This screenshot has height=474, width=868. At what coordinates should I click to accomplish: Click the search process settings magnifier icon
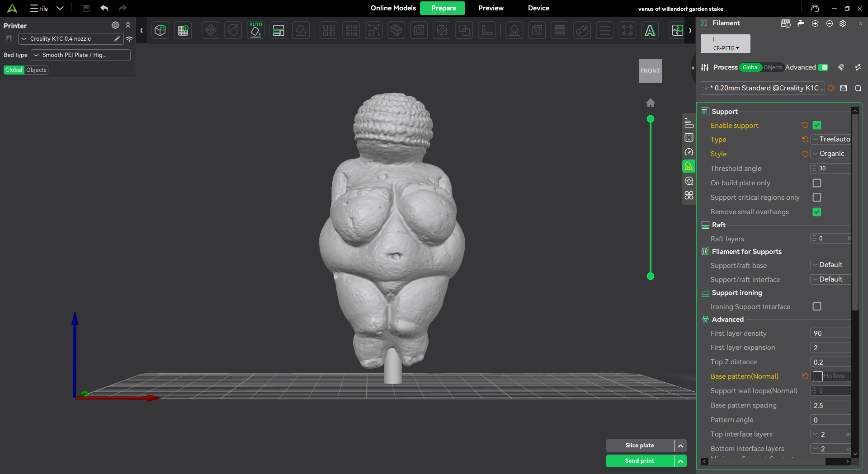click(858, 88)
